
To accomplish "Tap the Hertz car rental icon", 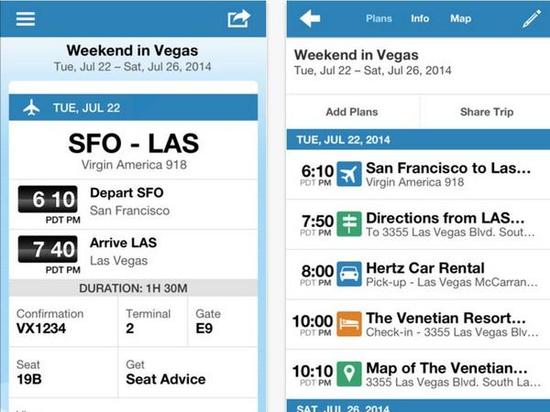I will (x=349, y=274).
